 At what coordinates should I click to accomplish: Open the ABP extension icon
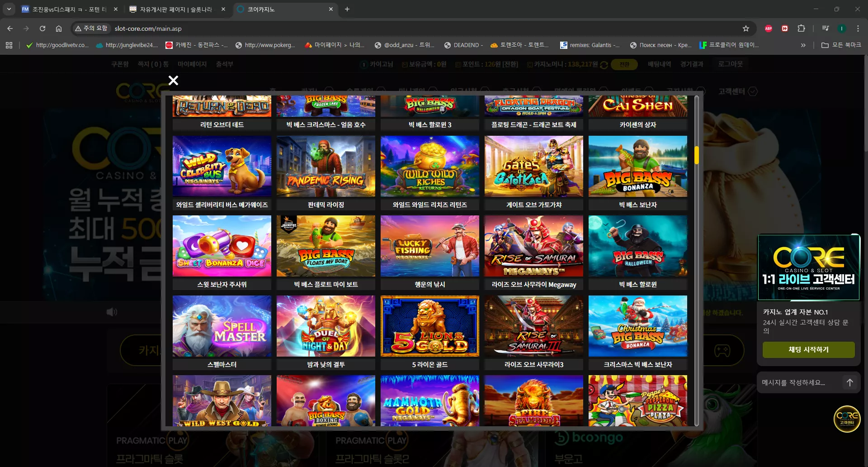coord(769,29)
